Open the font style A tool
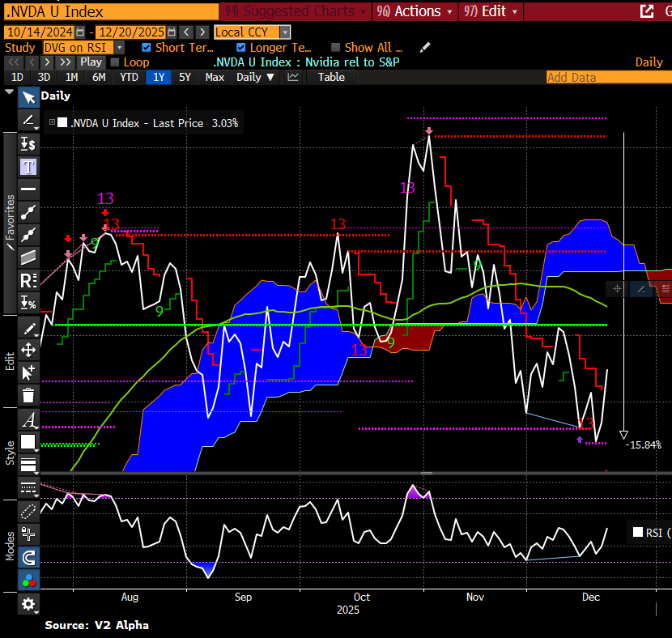Image resolution: width=672 pixels, height=638 pixels. [28, 420]
